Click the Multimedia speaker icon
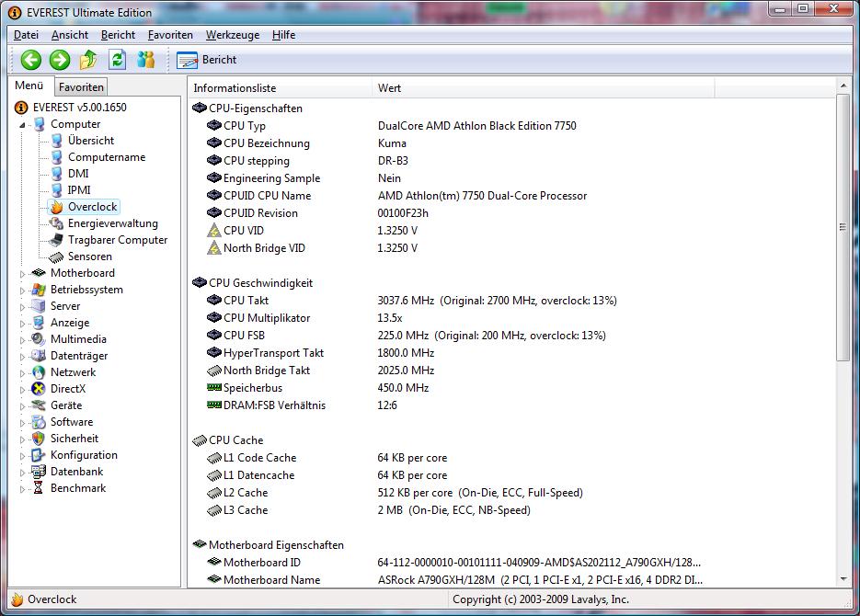 click(x=39, y=339)
